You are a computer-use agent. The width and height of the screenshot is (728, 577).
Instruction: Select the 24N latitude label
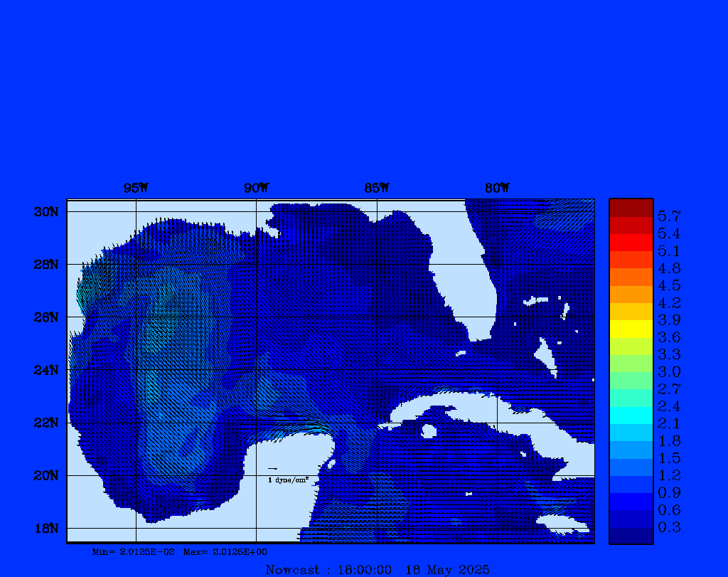(x=45, y=370)
